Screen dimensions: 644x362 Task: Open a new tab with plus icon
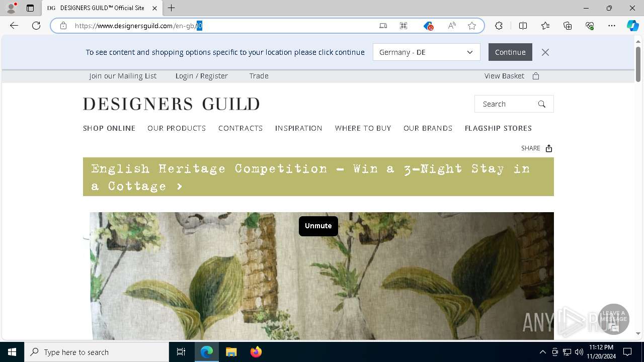click(172, 8)
